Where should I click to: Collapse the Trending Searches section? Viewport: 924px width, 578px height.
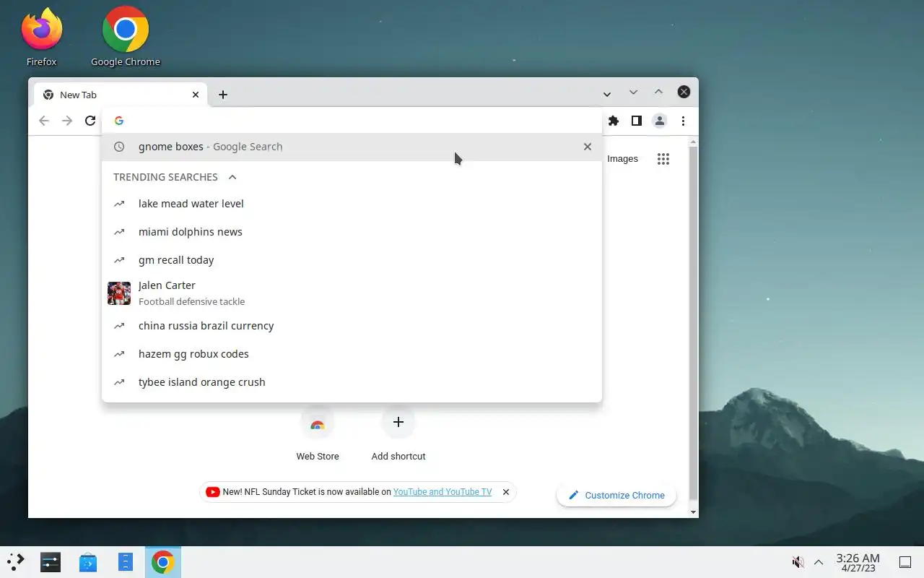click(x=232, y=177)
